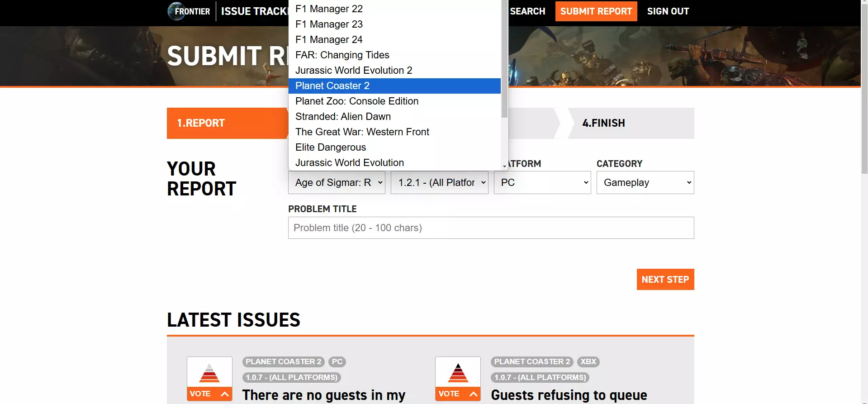This screenshot has width=868, height=404.
Task: Open the Category dropdown showing Gameplay
Action: pos(645,183)
